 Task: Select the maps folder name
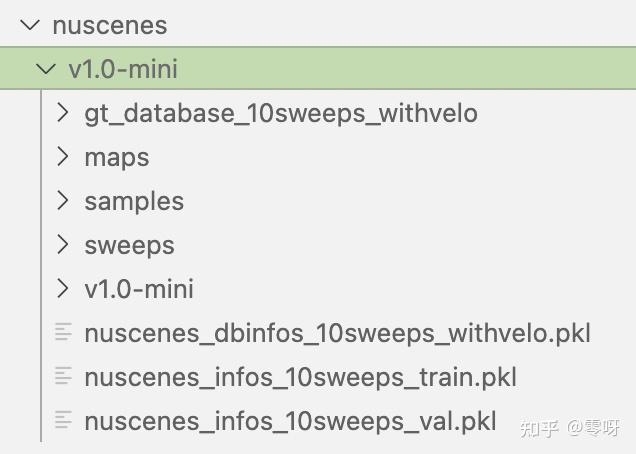click(117, 158)
